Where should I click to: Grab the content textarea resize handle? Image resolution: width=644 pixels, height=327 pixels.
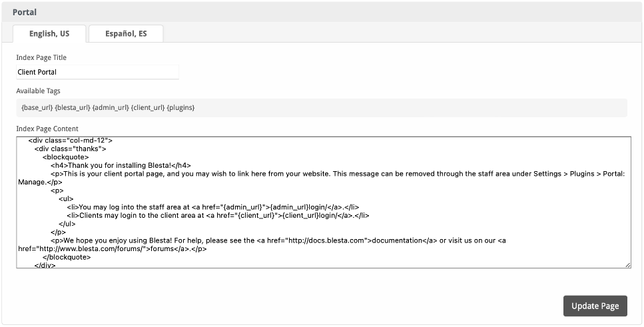(627, 265)
